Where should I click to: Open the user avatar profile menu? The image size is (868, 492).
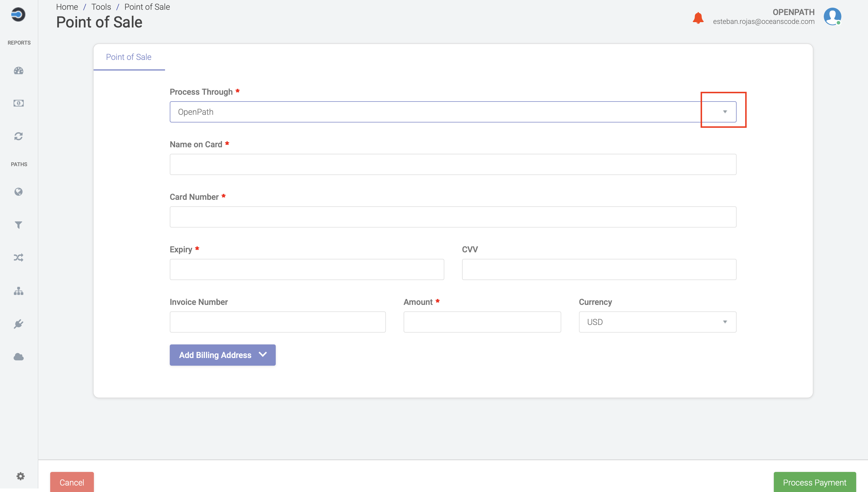pyautogui.click(x=833, y=17)
